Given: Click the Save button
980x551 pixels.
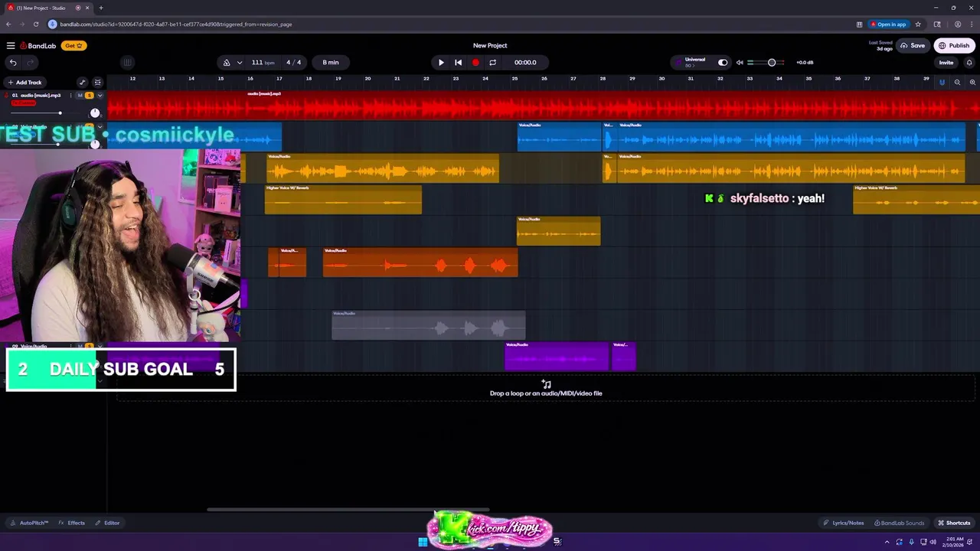Looking at the screenshot, I should tap(913, 46).
